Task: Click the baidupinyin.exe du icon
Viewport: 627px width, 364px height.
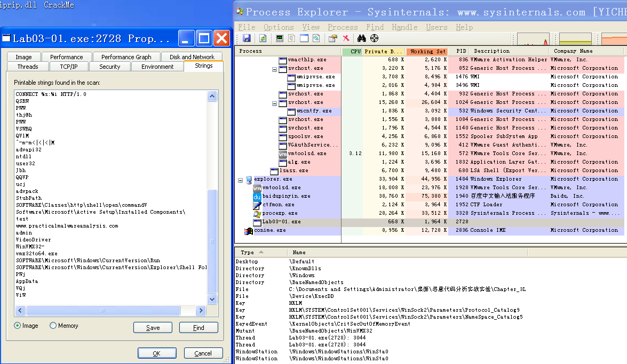Action: (257, 197)
